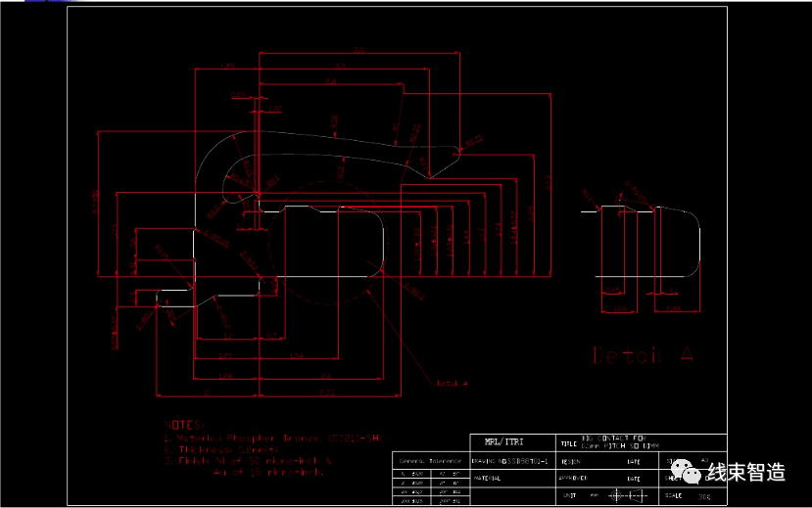Click the "TITLE" label in the title block
812x508 pixels.
pyautogui.click(x=569, y=443)
